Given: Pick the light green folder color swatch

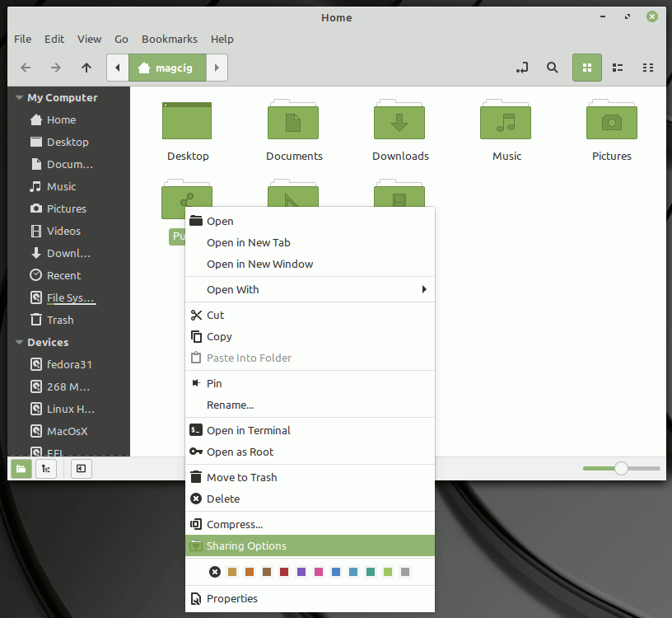Looking at the screenshot, I should 388,572.
